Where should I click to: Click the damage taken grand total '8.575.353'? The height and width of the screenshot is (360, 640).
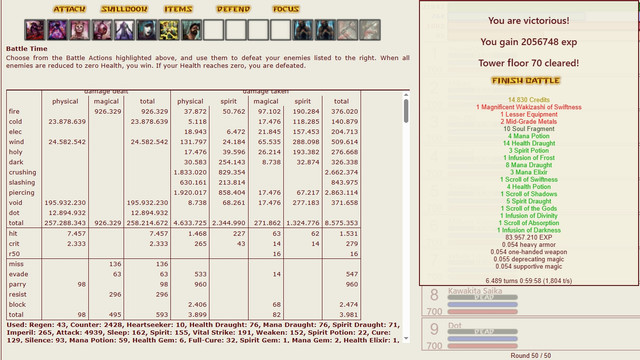coord(341,223)
